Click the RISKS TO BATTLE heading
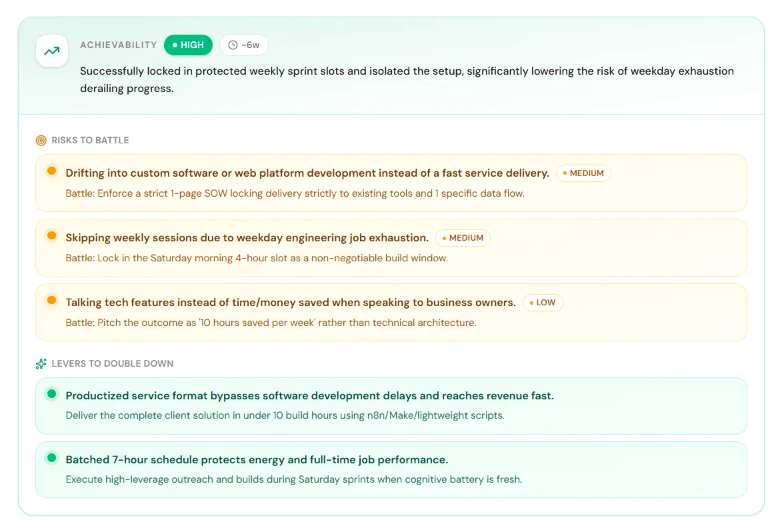780x532 pixels. [90, 141]
